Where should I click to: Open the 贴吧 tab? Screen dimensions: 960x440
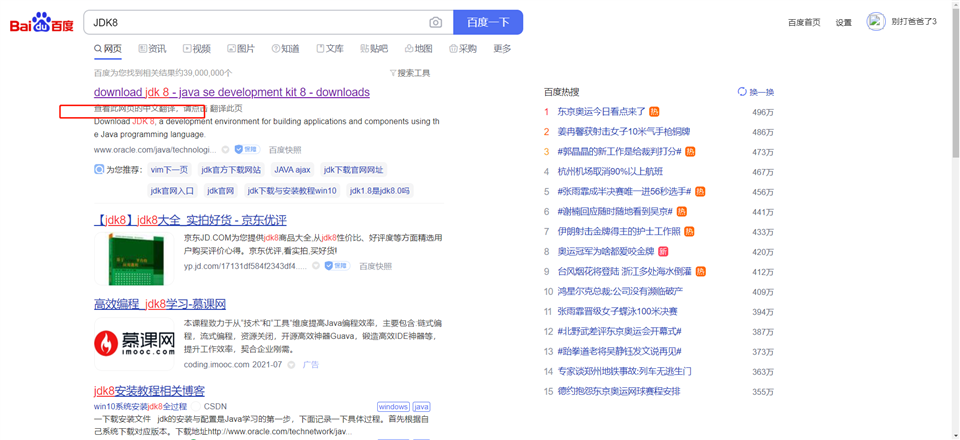(x=374, y=49)
